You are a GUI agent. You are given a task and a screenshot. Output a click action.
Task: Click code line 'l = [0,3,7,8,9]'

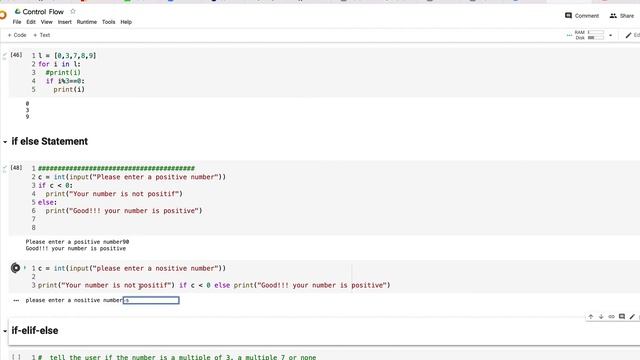pos(67,56)
